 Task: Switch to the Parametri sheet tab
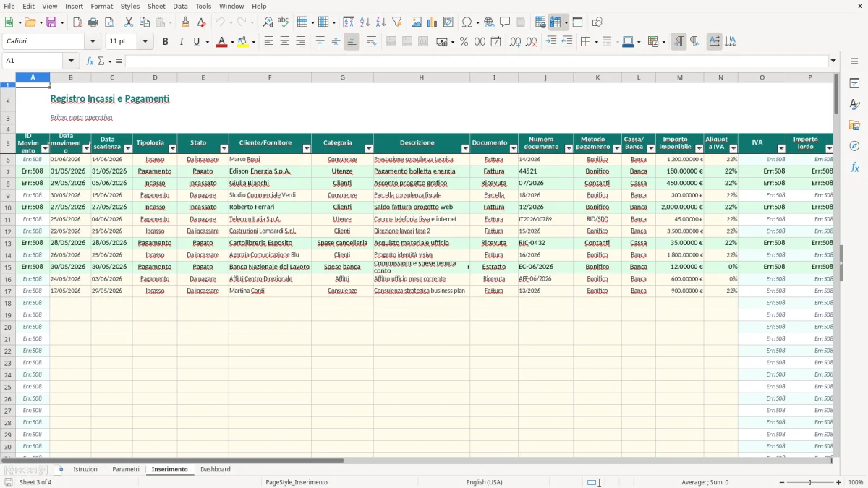tap(126, 470)
